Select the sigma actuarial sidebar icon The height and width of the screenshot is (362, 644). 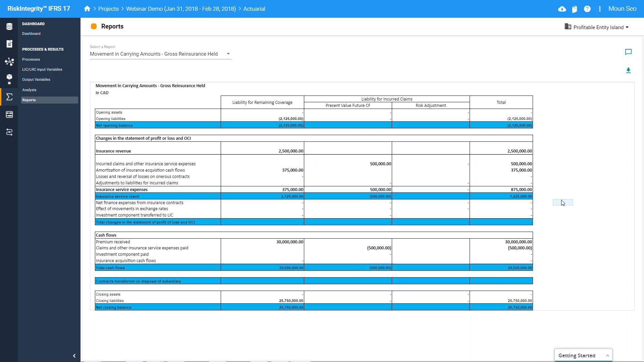tap(9, 97)
